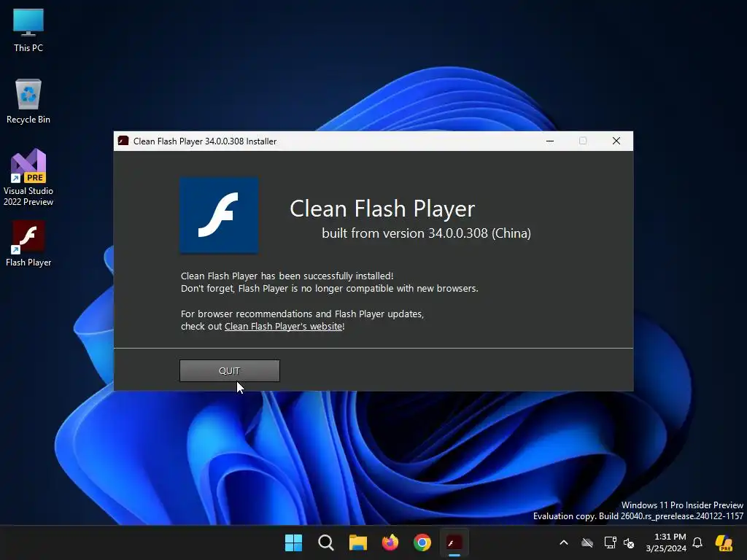Open the network status tray icon
747x560 pixels.
610,542
